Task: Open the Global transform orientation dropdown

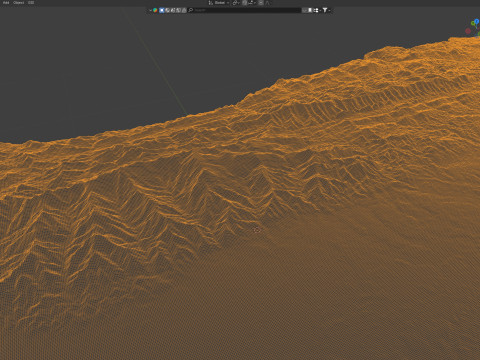Action: click(x=219, y=3)
